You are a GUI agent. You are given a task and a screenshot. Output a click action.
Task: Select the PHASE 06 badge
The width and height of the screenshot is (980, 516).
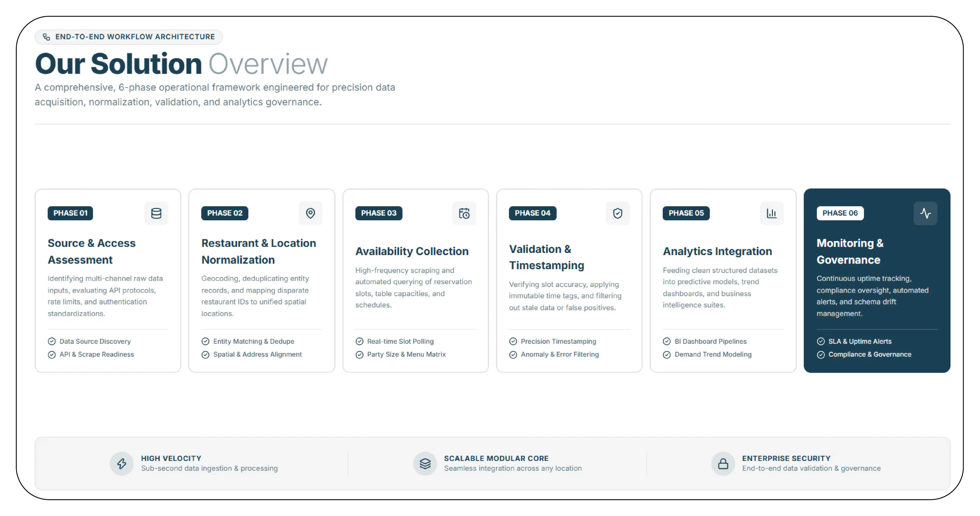840,213
